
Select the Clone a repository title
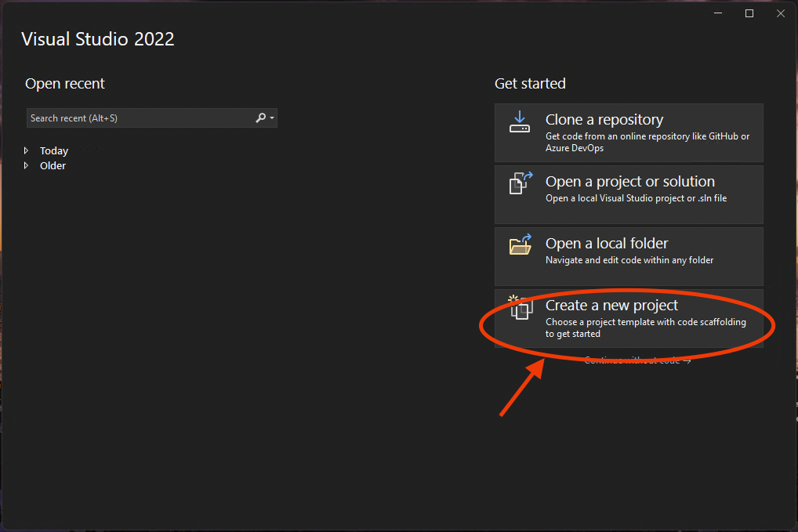point(604,120)
